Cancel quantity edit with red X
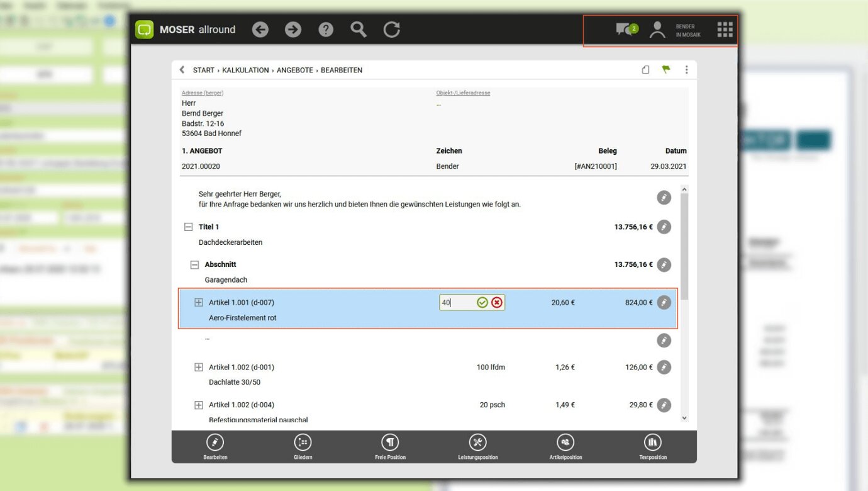The width and height of the screenshot is (868, 491). pos(497,303)
